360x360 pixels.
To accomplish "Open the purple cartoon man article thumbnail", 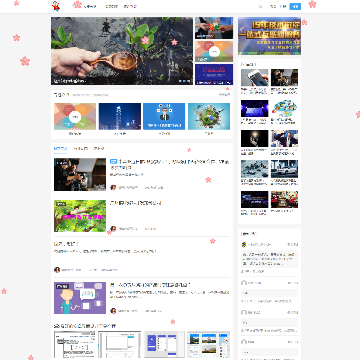I will (80, 298).
